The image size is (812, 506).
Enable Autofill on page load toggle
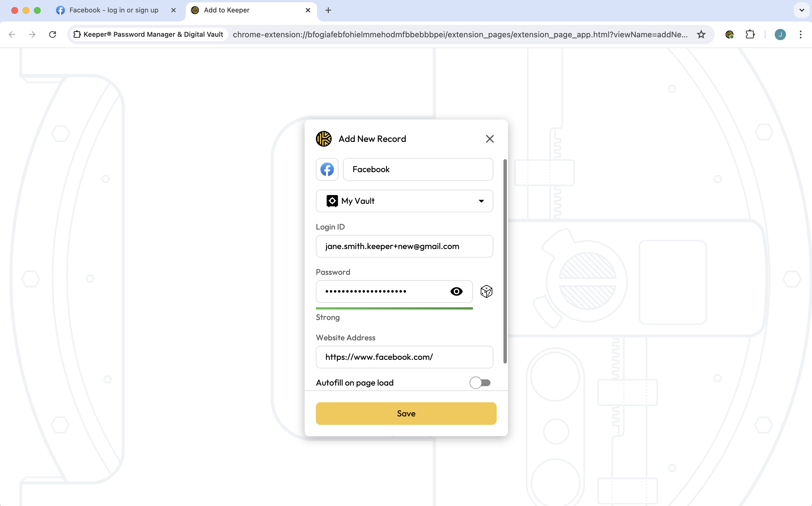[x=479, y=382]
